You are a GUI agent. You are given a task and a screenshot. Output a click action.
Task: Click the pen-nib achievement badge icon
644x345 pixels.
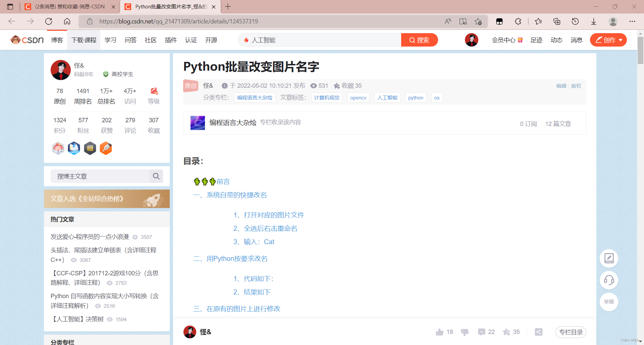106,148
